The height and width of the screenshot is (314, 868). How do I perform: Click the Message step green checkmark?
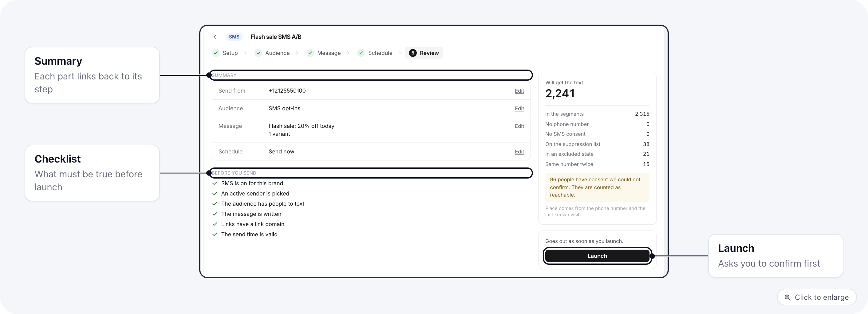310,53
